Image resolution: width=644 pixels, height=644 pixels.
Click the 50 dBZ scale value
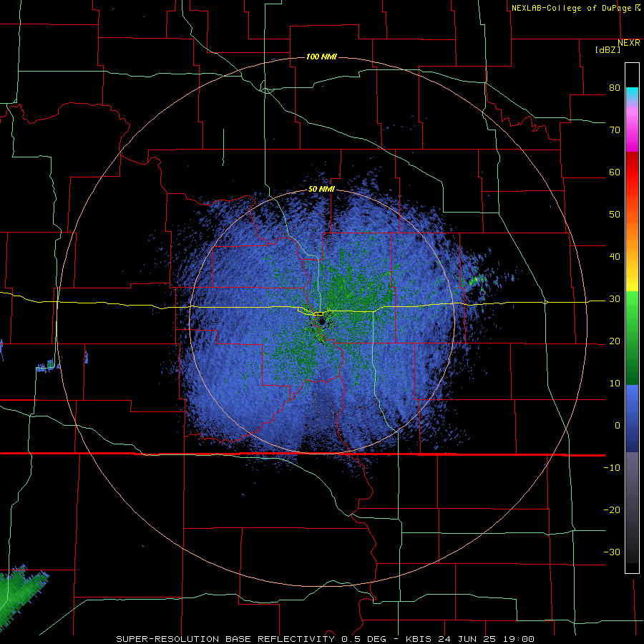click(615, 215)
